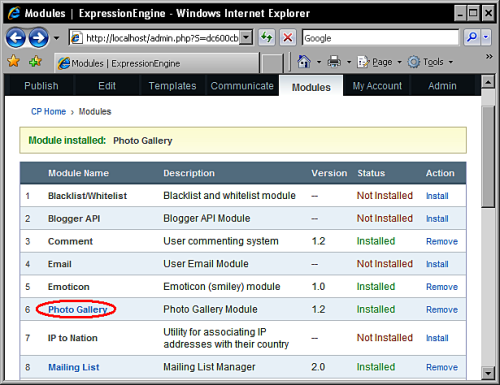Click the 'Description' column header

[189, 173]
